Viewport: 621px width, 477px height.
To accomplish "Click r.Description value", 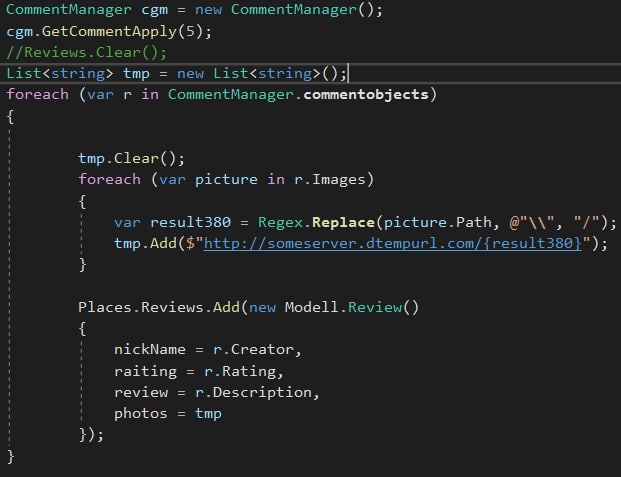I will (253, 393).
